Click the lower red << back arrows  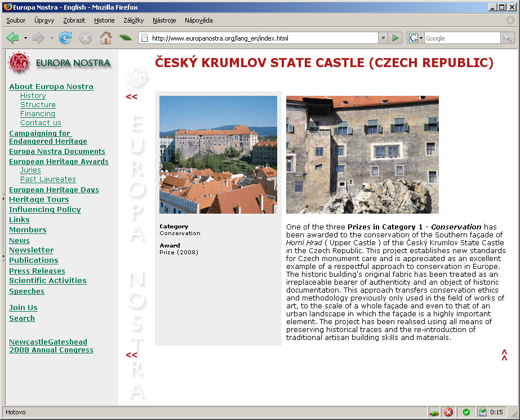tap(132, 355)
